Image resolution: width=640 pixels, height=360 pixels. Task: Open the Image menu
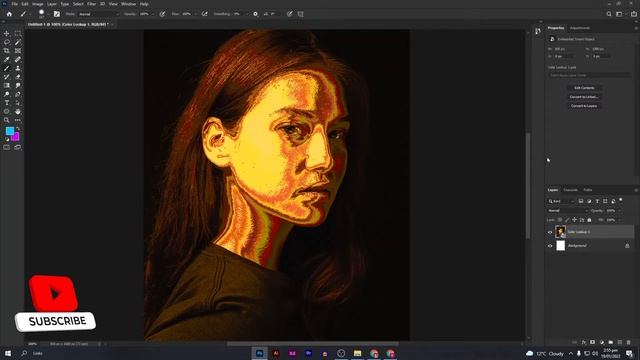coord(38,4)
